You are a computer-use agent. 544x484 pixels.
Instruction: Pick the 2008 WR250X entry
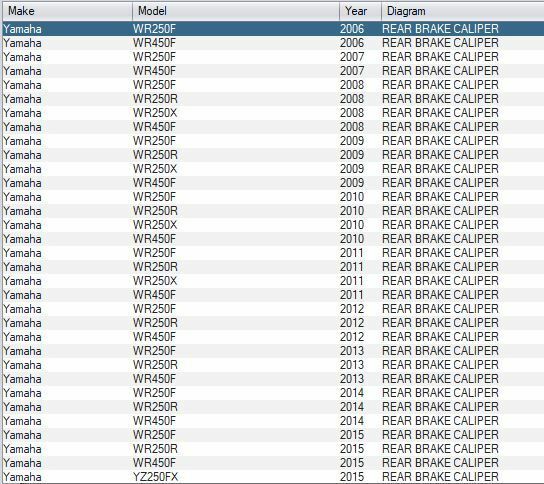(x=273, y=113)
